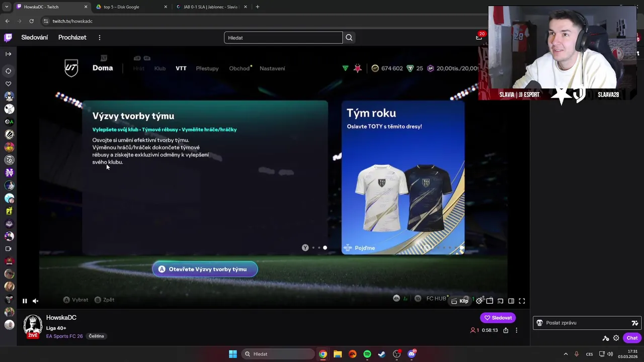The image size is (644, 362).
Task: Create a clip with Klip button
Action: pos(460,301)
